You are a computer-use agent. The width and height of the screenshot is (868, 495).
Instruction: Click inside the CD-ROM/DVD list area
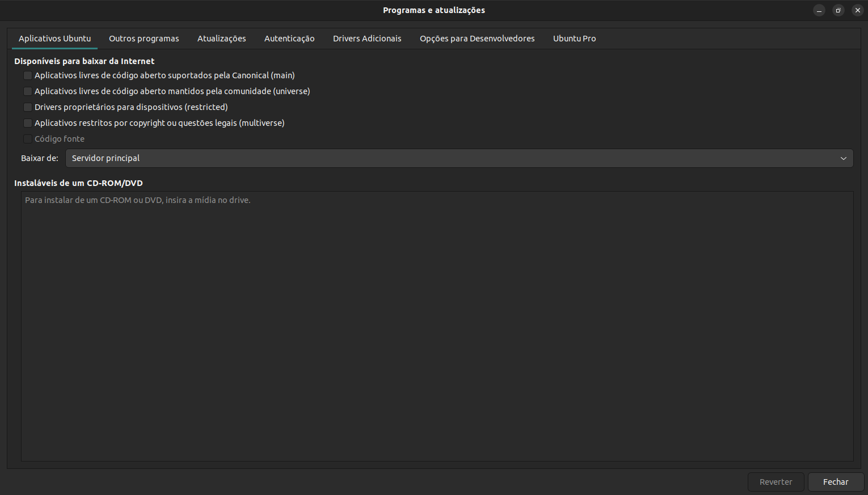point(437,327)
